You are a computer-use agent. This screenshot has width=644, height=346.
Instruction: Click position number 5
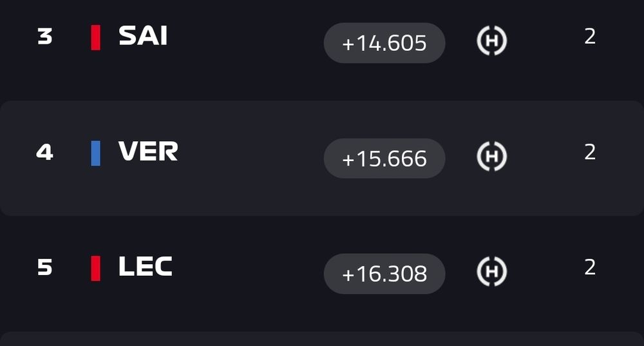click(45, 267)
